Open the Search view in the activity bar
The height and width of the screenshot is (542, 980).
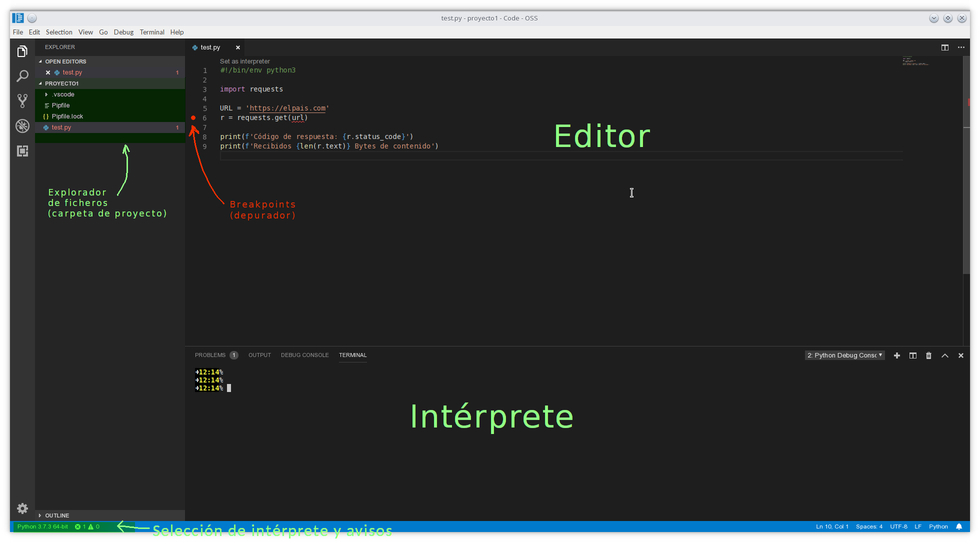[22, 75]
